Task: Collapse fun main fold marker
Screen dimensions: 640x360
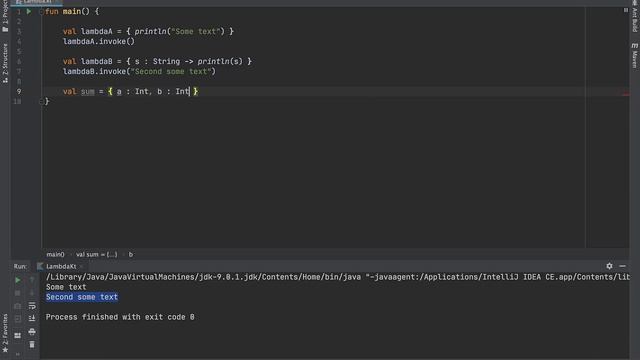Action: [x=41, y=12]
